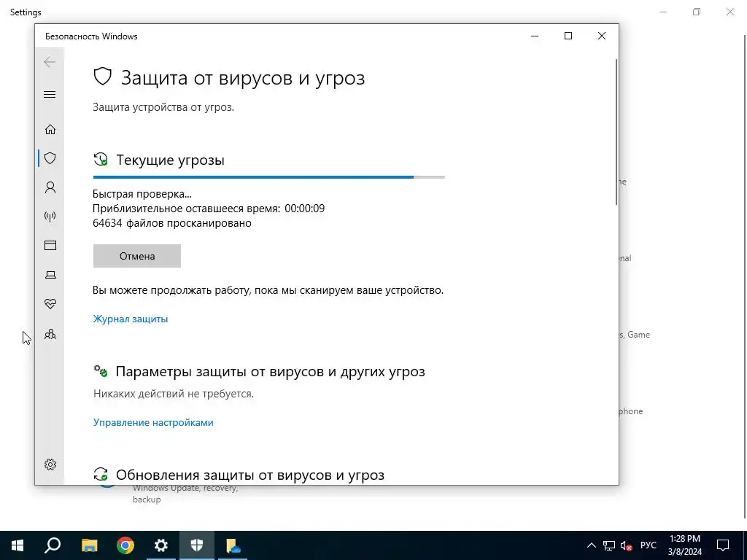
Task: Click the Защита устройства от угроз subtitle
Action: click(163, 107)
